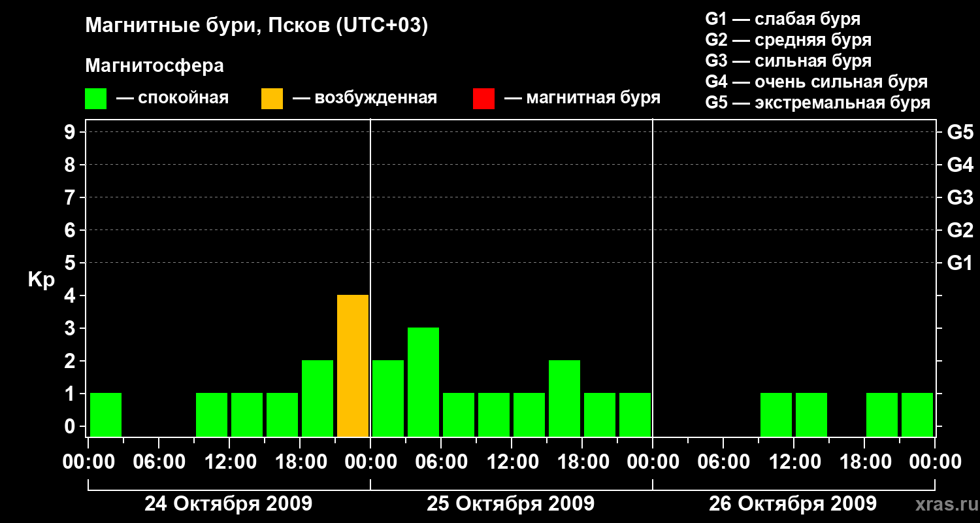Click the green 'спокойная' legend square
This screenshot has height=523, width=980.
[95, 99]
